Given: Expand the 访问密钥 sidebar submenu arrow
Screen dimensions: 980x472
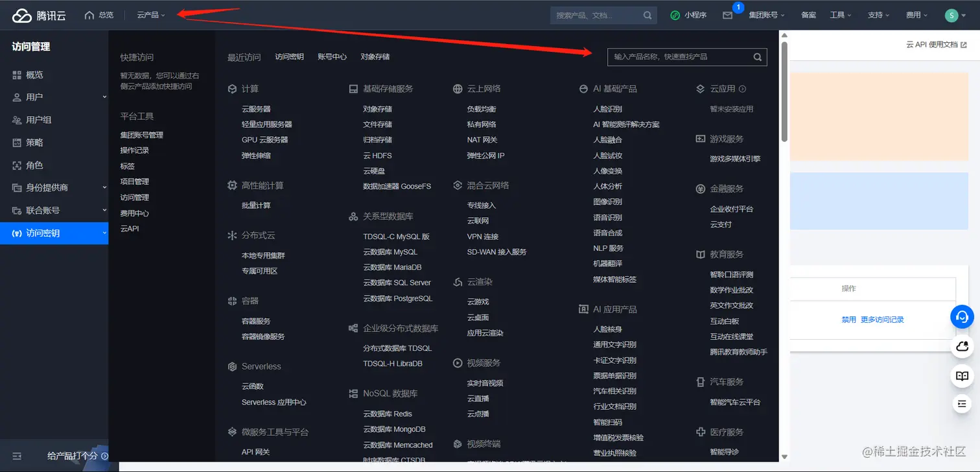Looking at the screenshot, I should 104,233.
